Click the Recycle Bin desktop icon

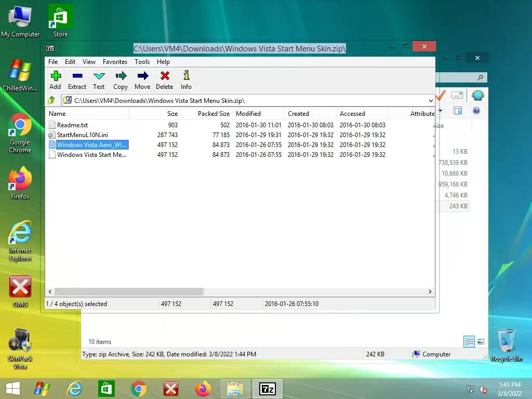click(x=506, y=345)
